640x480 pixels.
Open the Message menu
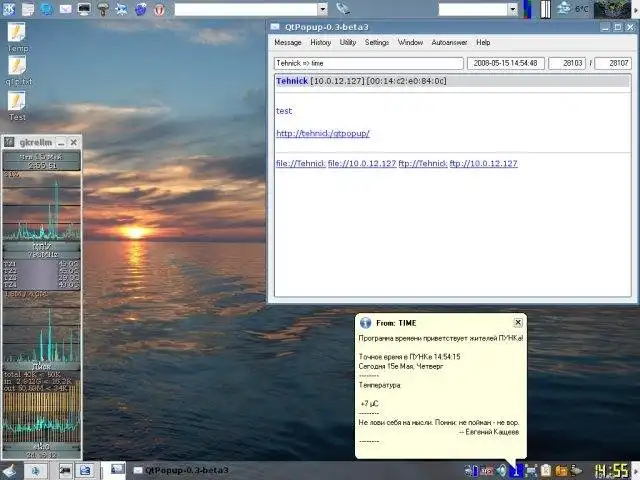288,43
